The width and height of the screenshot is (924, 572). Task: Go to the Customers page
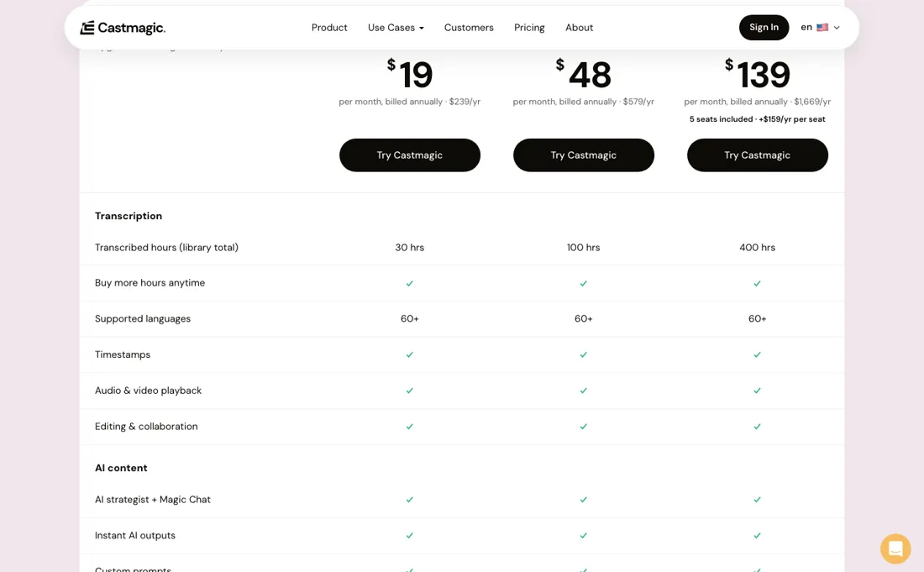click(x=469, y=28)
